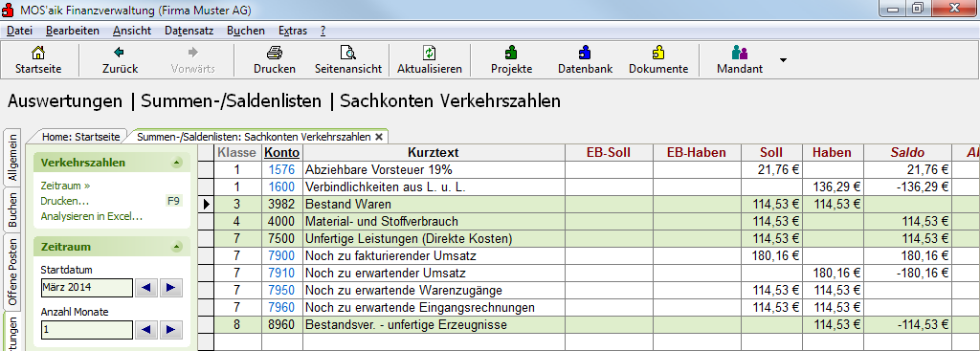Open account 1600 link
Image resolution: width=980 pixels, height=351 pixels.
[282, 186]
